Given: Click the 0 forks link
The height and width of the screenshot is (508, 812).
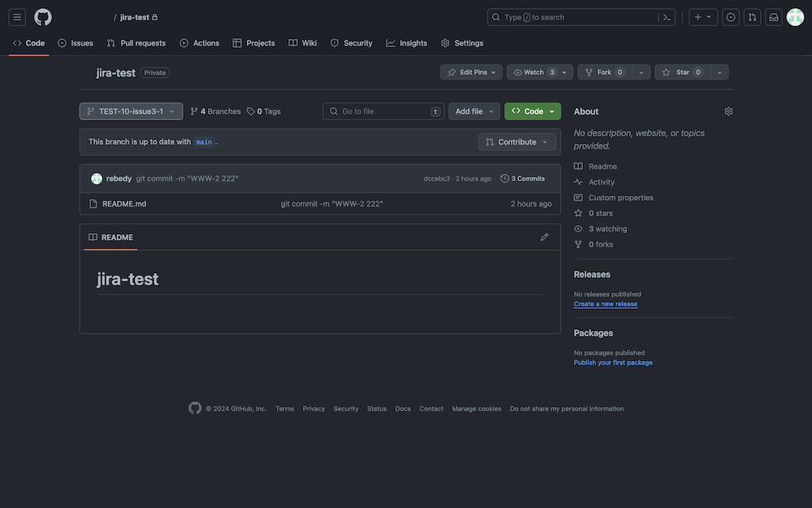Looking at the screenshot, I should (594, 244).
